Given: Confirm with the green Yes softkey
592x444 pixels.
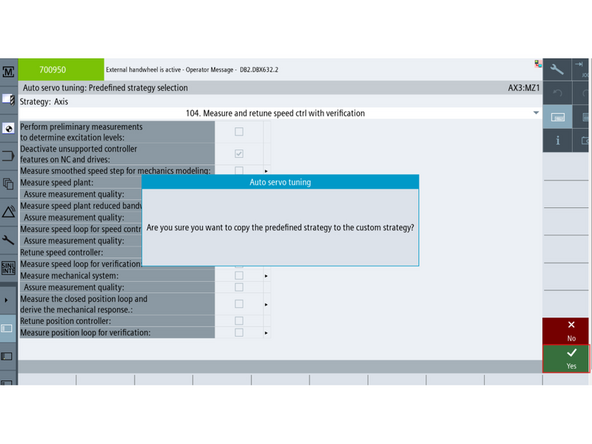Looking at the screenshot, I should [566, 359].
